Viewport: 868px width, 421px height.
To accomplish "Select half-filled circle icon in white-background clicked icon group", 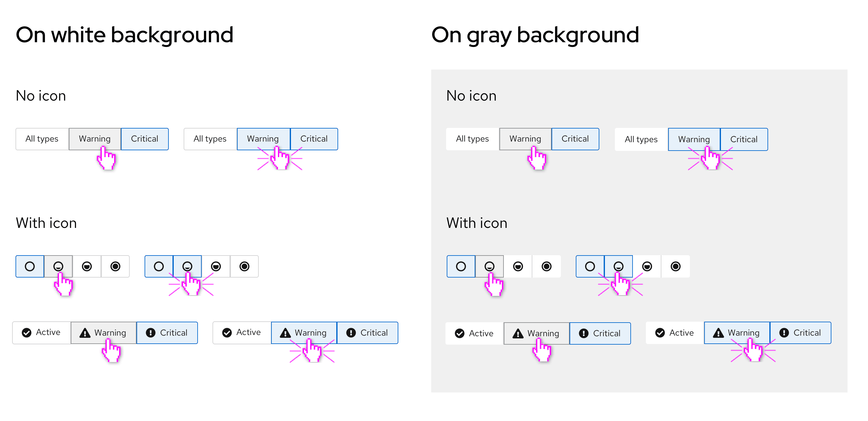I will point(216,266).
